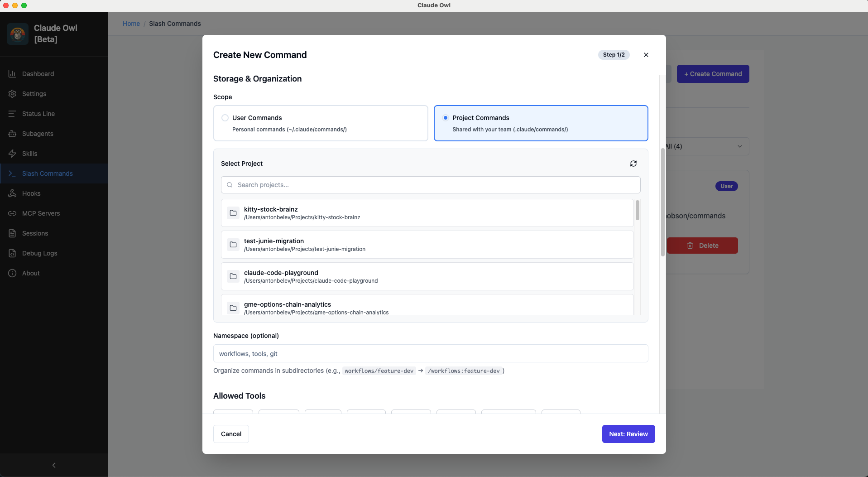This screenshot has width=868, height=477.
Task: Click the Namespace optional input field
Action: point(430,353)
